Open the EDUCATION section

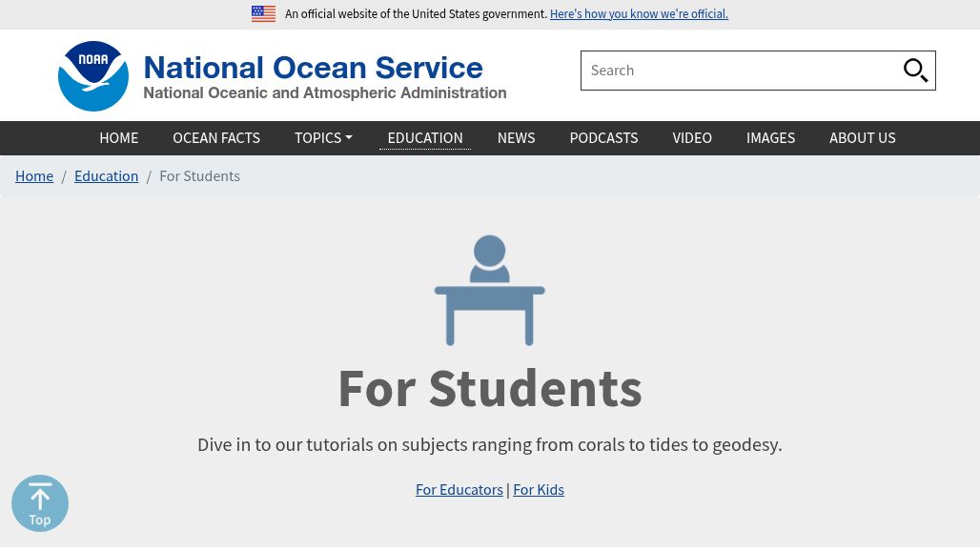coord(425,137)
